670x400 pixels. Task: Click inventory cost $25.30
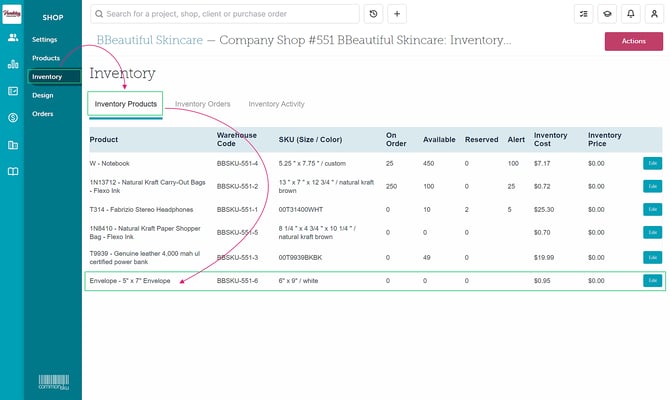[544, 209]
